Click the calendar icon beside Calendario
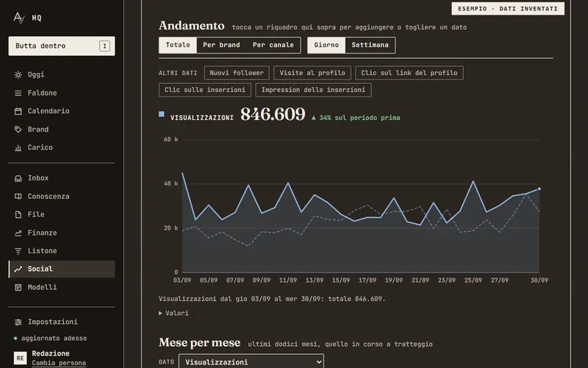Screen dimensions: 588x368 pos(18,111)
